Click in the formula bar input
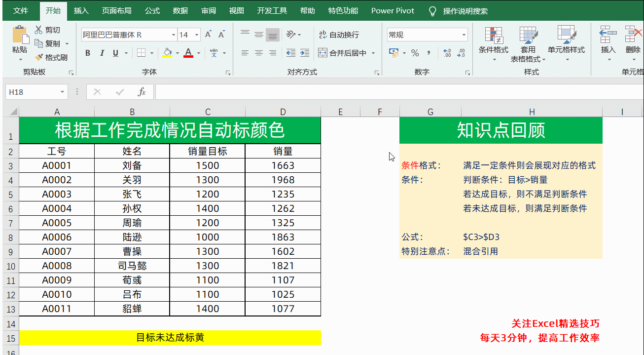644x355 pixels. 399,92
